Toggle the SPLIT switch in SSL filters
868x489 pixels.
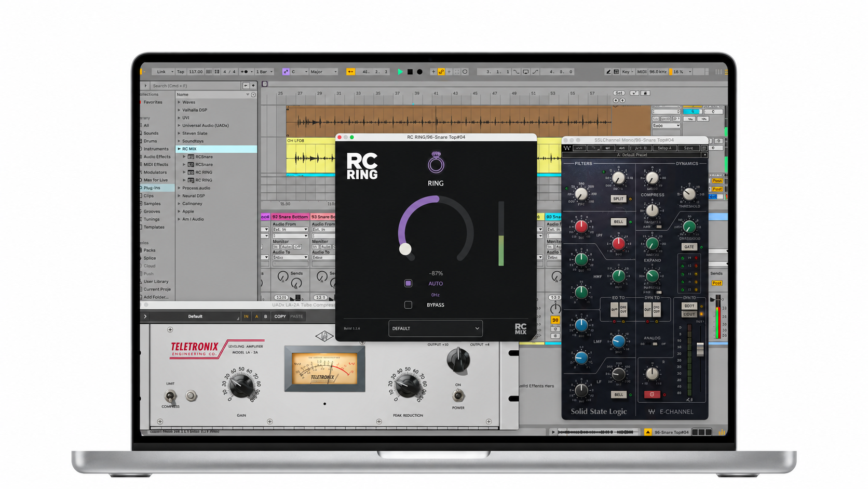point(618,199)
